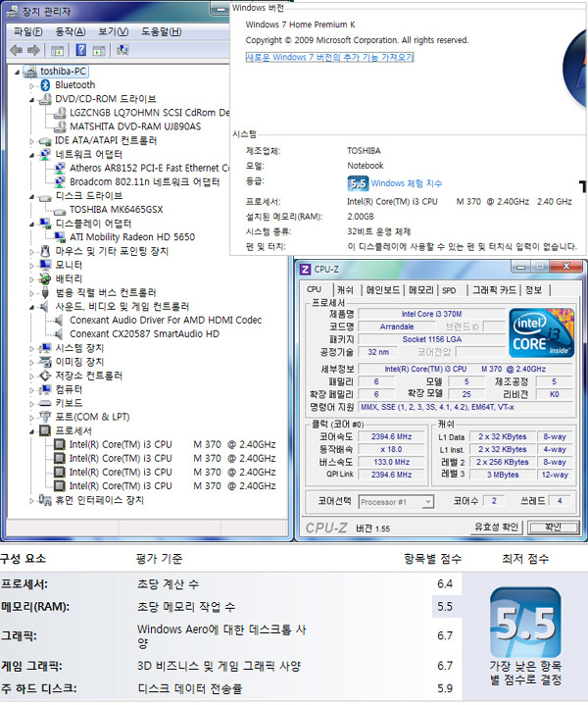Click the 프로세서 category chip icon
Screen dimensions: 588x705
pyautogui.click(x=45, y=430)
